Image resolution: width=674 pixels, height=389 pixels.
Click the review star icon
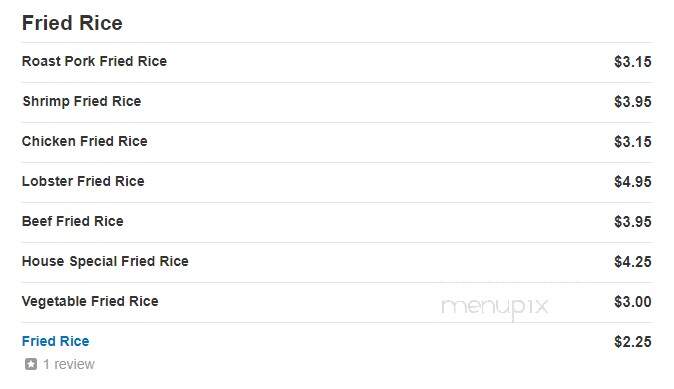(31, 364)
